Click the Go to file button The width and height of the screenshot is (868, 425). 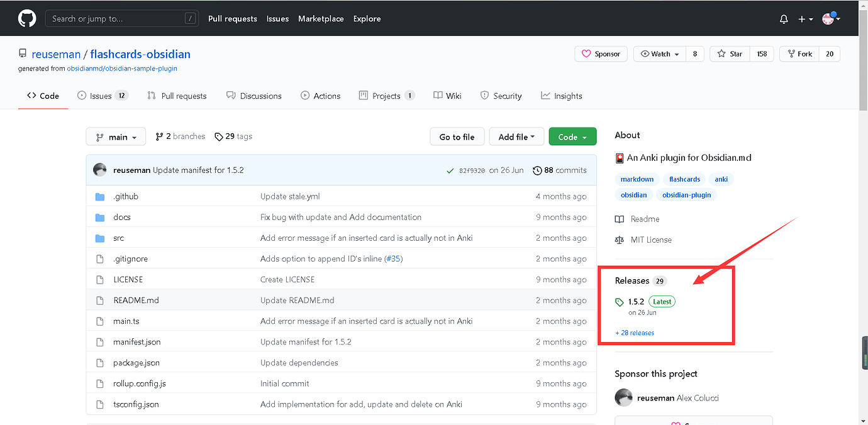(x=457, y=137)
